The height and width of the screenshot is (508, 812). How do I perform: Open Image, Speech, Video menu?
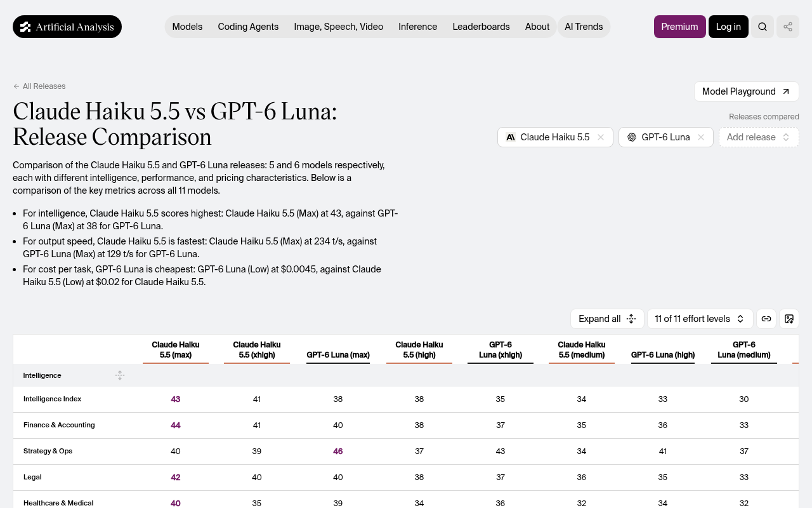[339, 27]
